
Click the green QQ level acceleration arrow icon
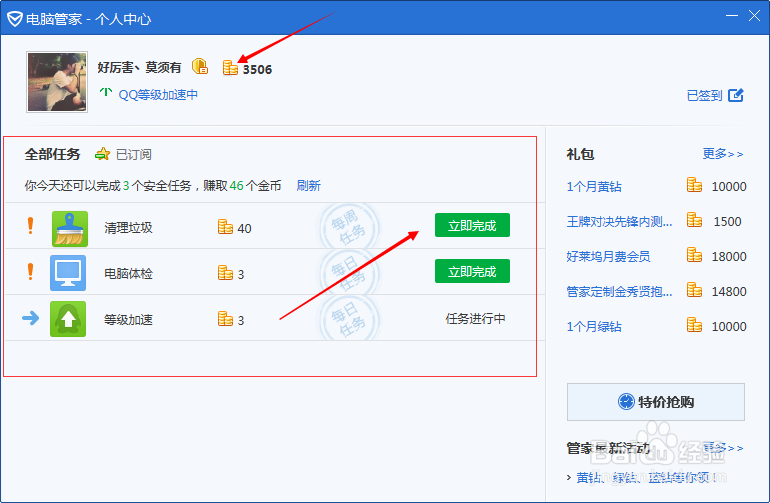pyautogui.click(x=106, y=92)
